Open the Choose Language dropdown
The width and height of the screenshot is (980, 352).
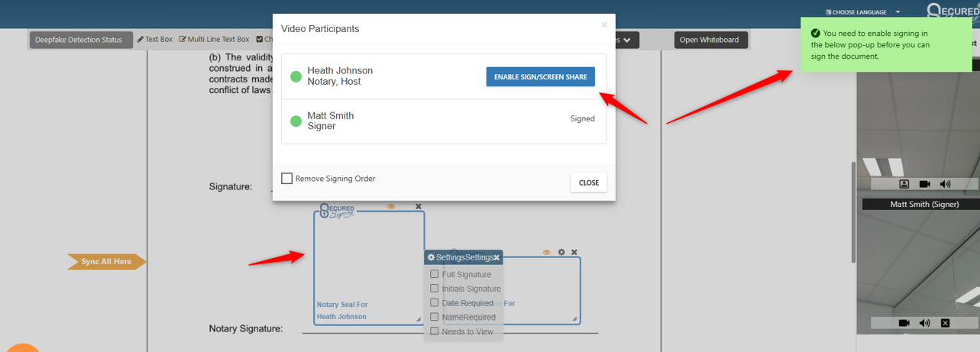[x=862, y=12]
